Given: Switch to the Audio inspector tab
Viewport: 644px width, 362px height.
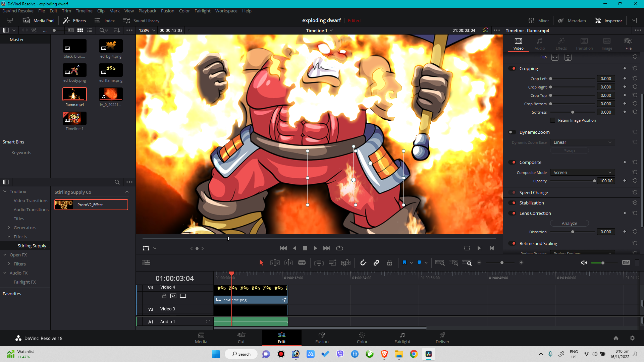Looking at the screenshot, I should pos(540,44).
